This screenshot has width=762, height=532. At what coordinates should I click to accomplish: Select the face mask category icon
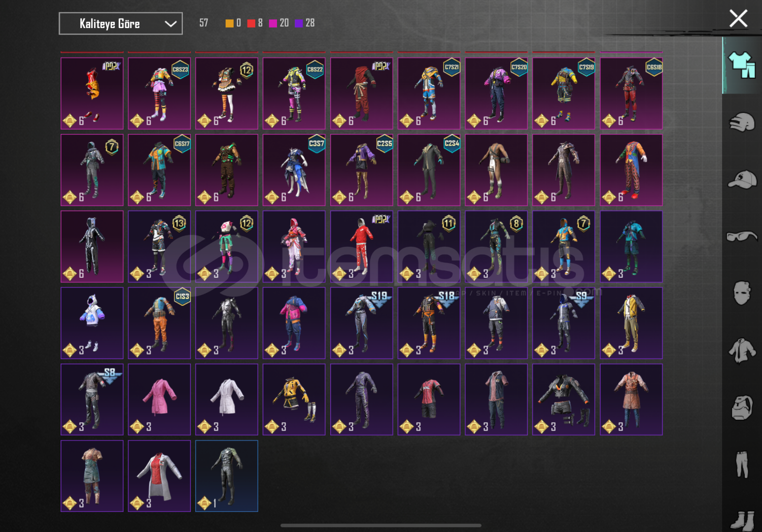point(742,293)
